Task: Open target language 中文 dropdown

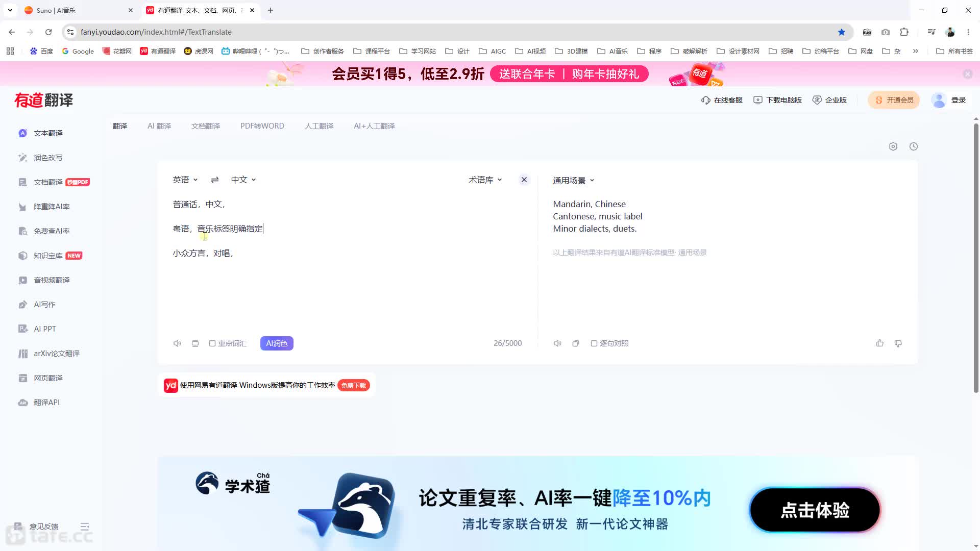Action: click(x=243, y=180)
